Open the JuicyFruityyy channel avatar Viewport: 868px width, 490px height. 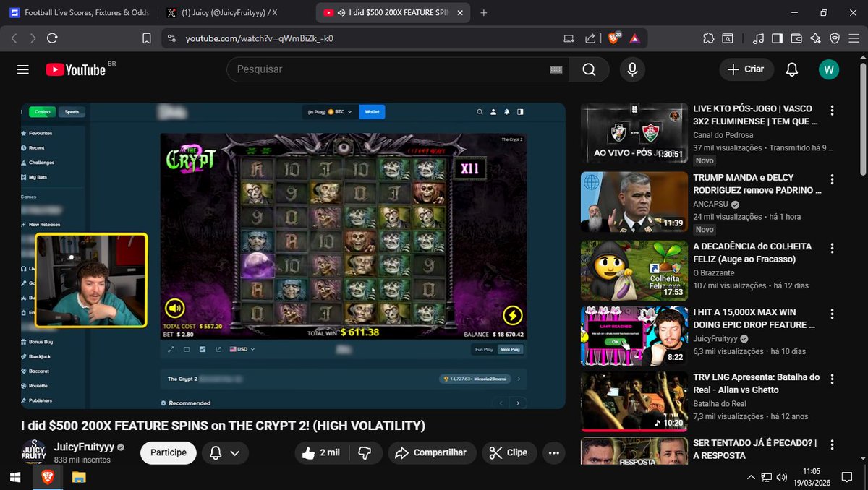coord(33,452)
